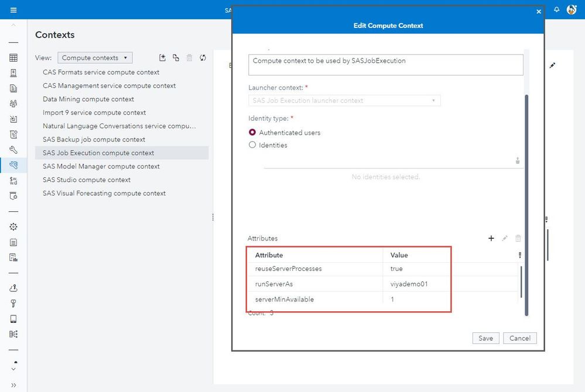Refresh the contexts list
Viewport: 585px width, 392px height.
[203, 58]
